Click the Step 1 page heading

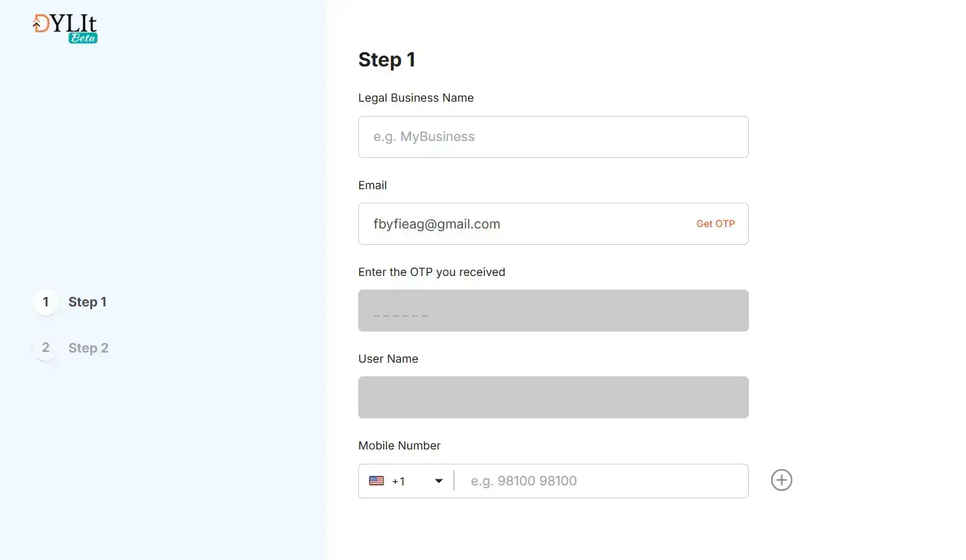point(387,60)
